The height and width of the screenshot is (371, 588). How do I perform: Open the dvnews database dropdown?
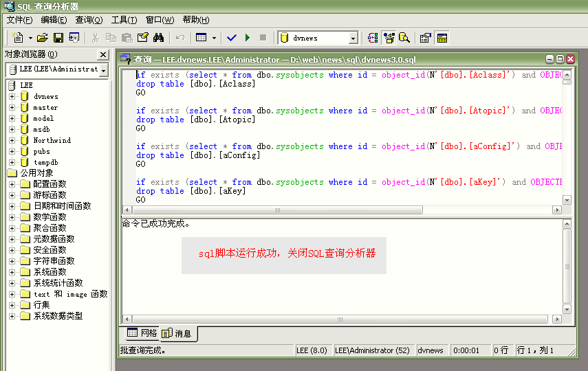point(353,38)
